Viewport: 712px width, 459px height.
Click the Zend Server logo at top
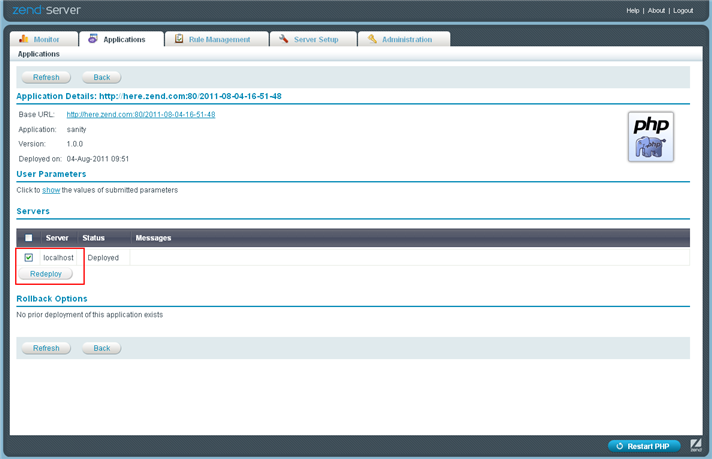[x=50, y=10]
